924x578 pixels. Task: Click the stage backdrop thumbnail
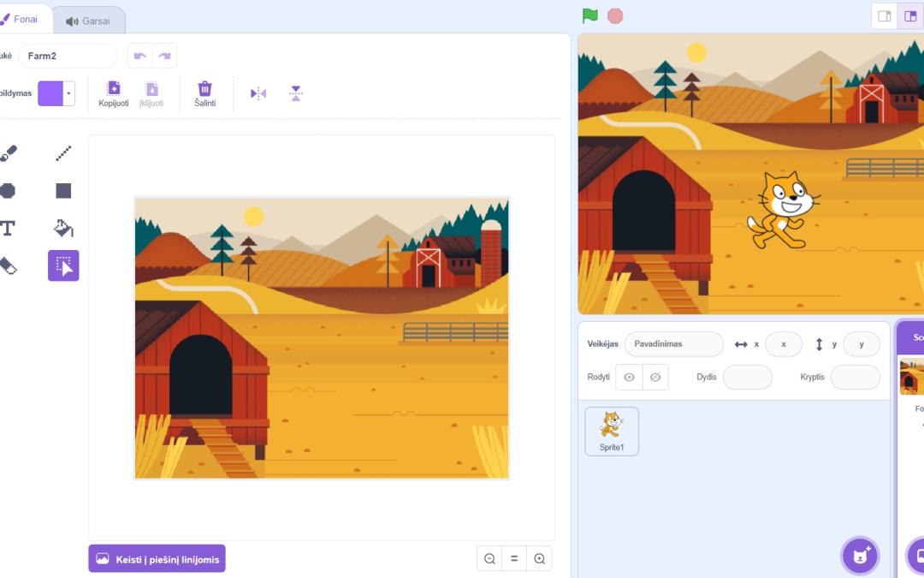click(912, 376)
